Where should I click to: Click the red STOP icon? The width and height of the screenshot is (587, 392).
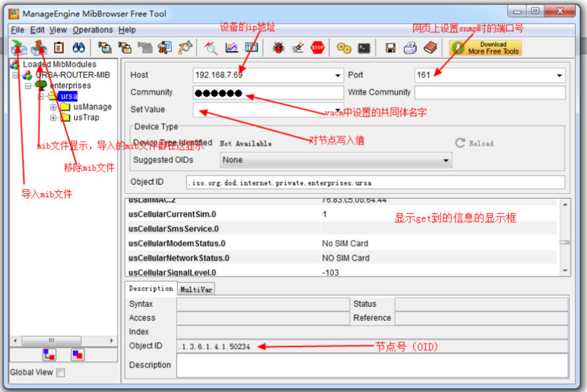(317, 47)
